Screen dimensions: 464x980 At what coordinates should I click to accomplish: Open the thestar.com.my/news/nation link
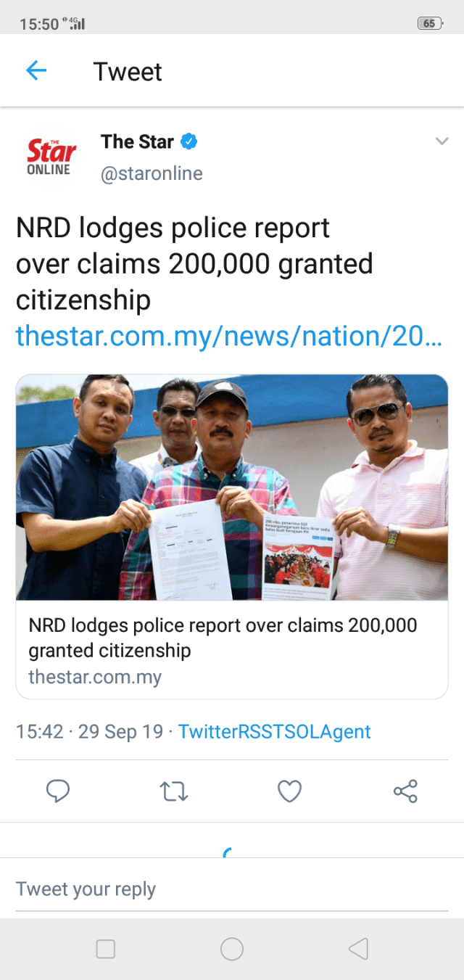pyautogui.click(x=228, y=336)
